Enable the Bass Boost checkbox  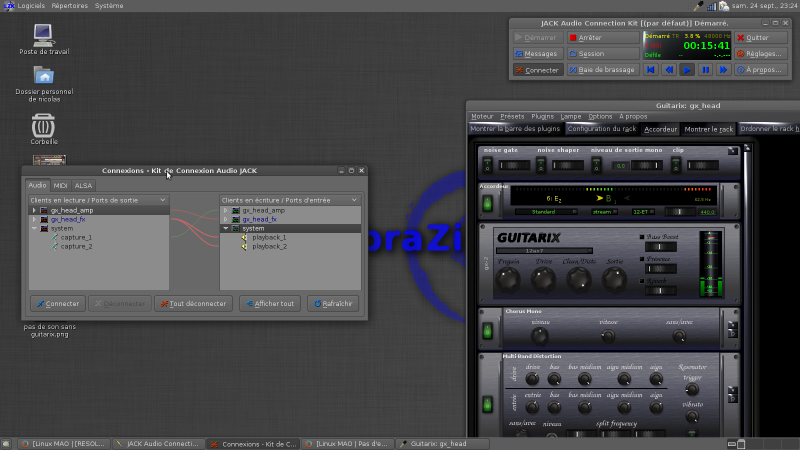642,237
